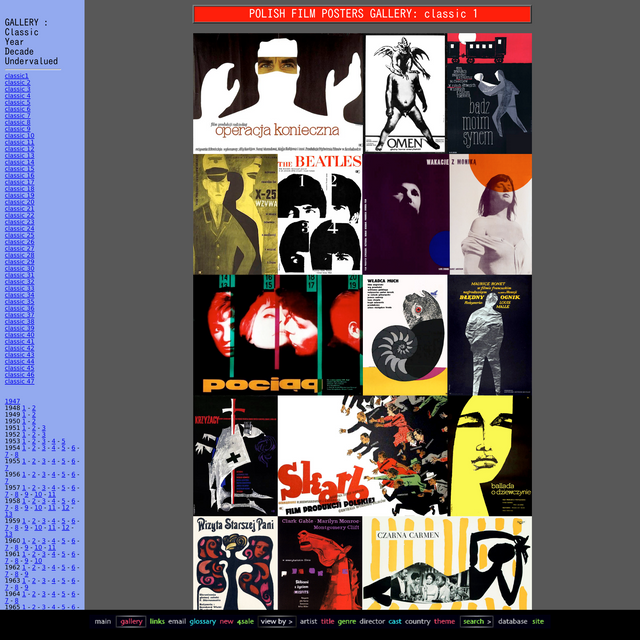Open the 'classic 15' sidebar link
The width and height of the screenshot is (640, 640).
click(20, 169)
